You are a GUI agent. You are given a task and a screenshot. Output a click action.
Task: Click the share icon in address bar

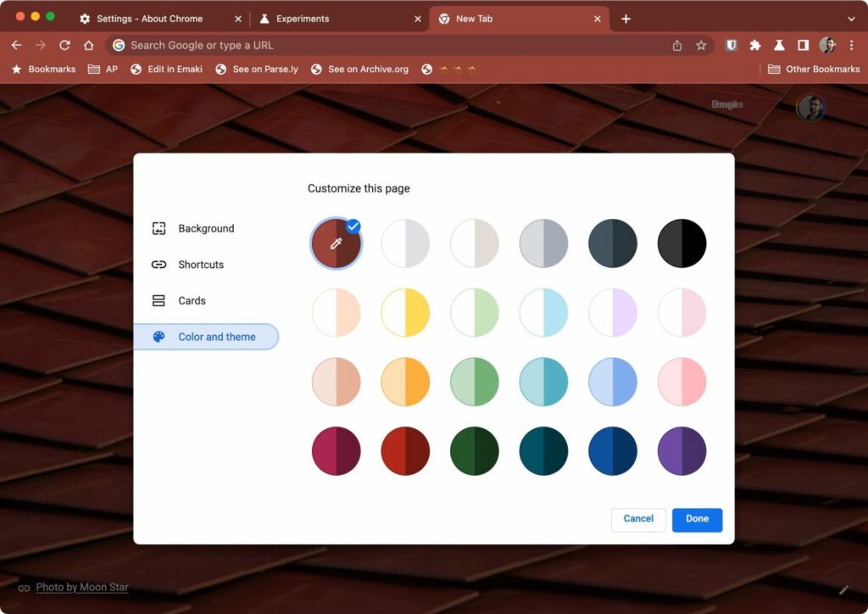[676, 45]
